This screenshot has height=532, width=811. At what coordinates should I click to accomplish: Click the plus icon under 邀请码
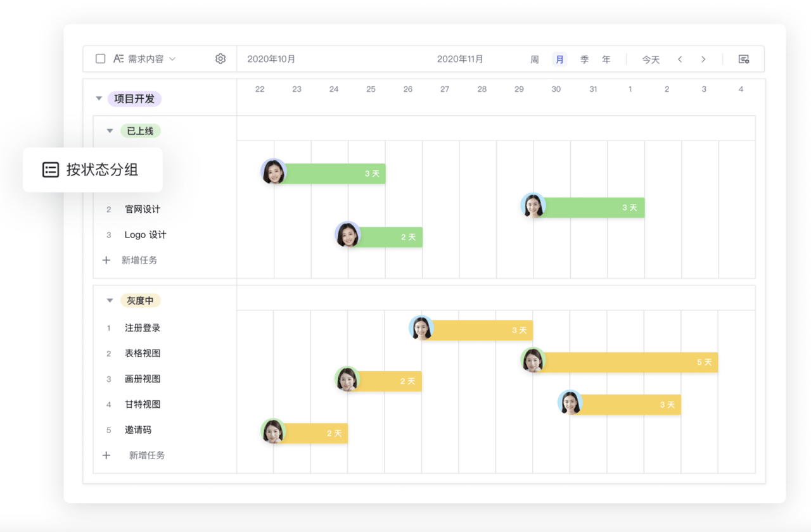tap(106, 455)
